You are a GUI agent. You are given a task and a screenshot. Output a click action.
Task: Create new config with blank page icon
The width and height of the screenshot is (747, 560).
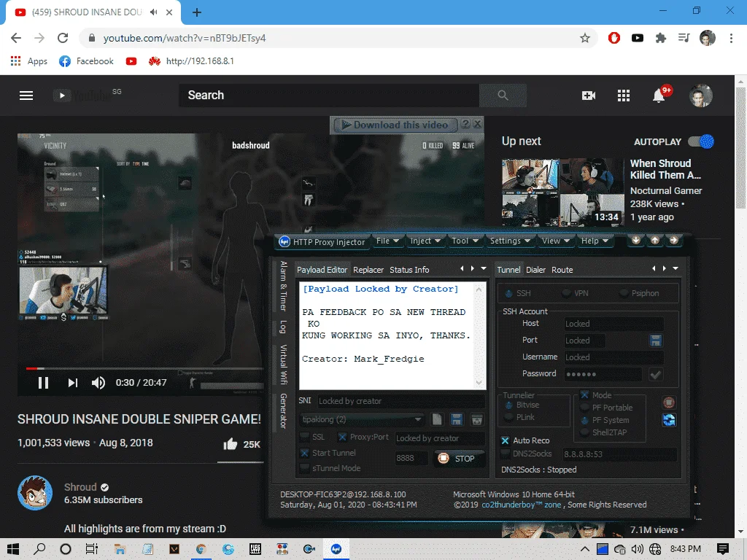pyautogui.click(x=437, y=419)
